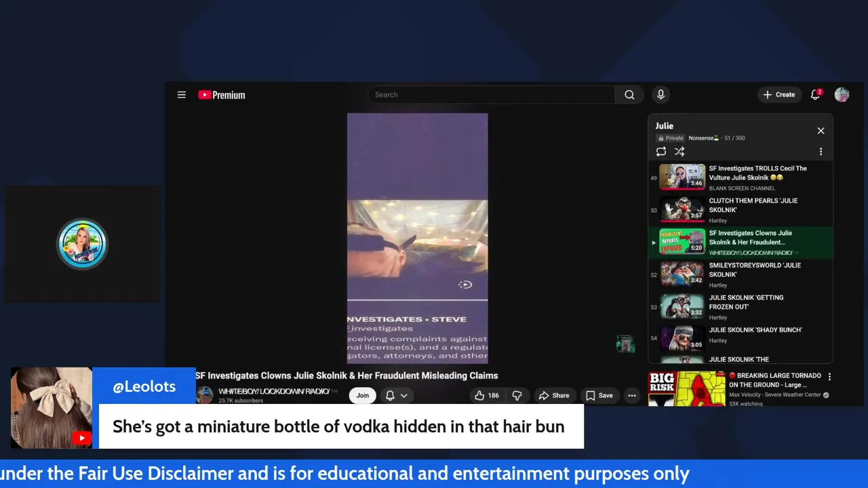
Task: Open the video title SF Investigates Clowns Julie Skolnik
Action: click(x=347, y=375)
